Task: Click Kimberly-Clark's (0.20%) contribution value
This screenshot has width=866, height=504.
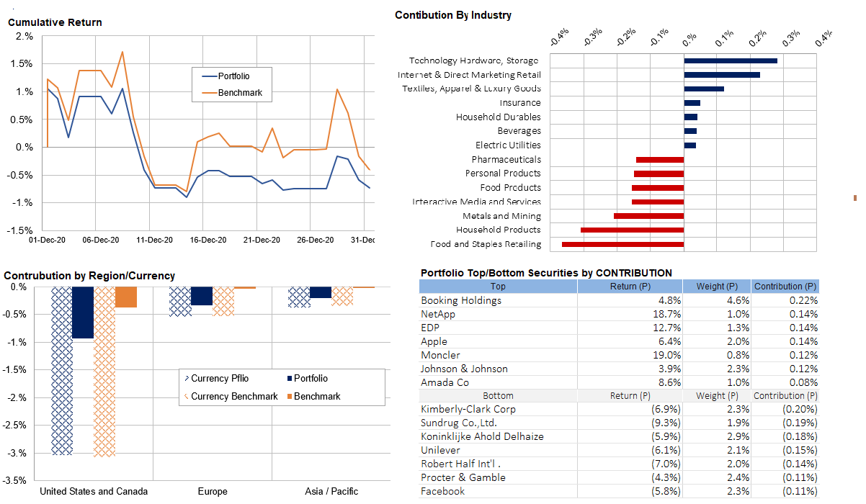Action: click(800, 409)
